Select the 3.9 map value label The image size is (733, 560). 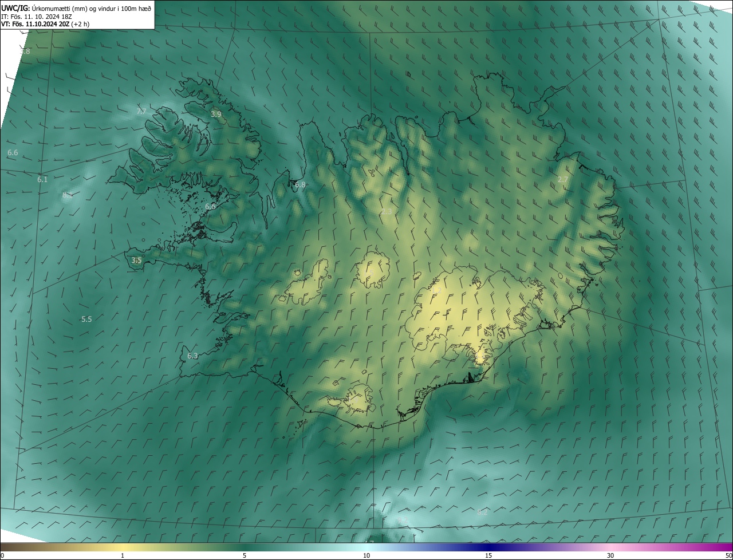tap(216, 115)
